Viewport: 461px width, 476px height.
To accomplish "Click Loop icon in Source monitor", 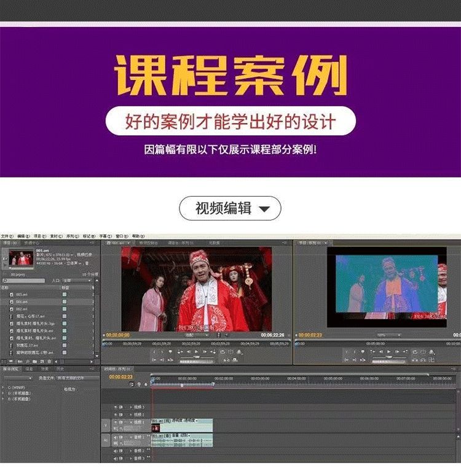I will coord(223,352).
